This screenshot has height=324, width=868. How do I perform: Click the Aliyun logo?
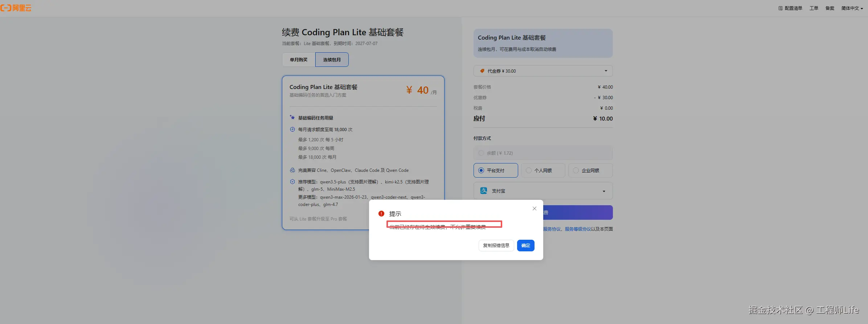pyautogui.click(x=16, y=8)
